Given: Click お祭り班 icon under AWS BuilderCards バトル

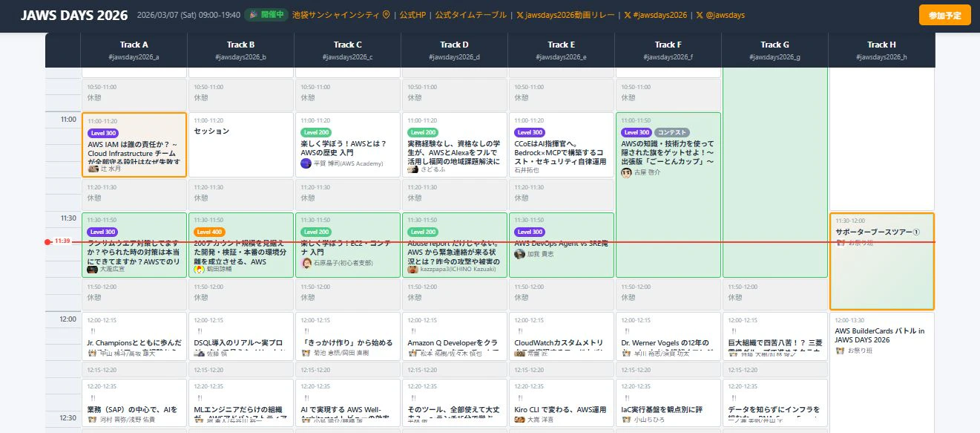Looking at the screenshot, I should click(841, 350).
